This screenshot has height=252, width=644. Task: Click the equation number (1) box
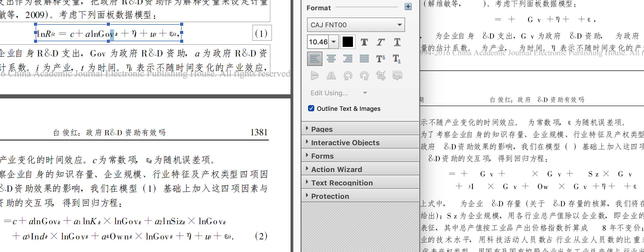coord(262,33)
